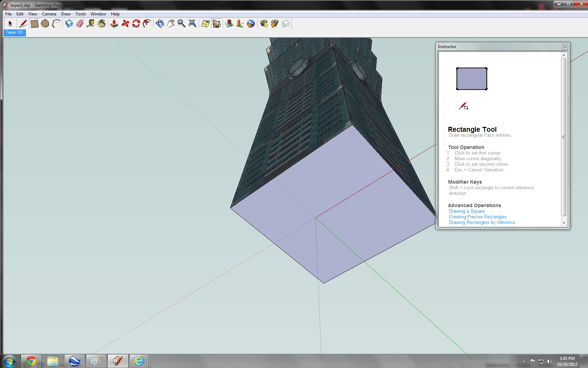The image size is (588, 368).
Task: Activate the Pan hand tool
Action: coord(170,23)
